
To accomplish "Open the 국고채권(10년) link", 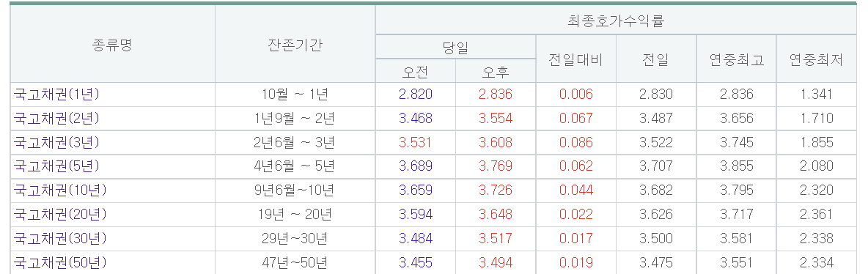I will (x=60, y=190).
